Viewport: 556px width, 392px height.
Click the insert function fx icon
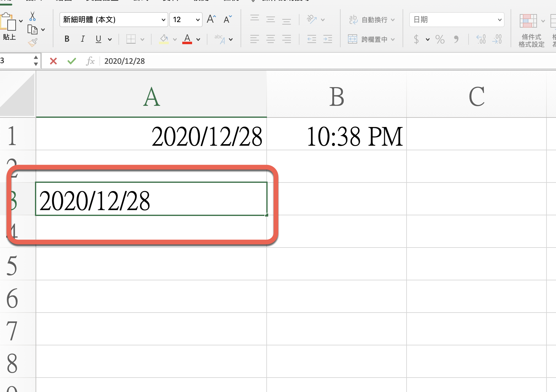(90, 61)
